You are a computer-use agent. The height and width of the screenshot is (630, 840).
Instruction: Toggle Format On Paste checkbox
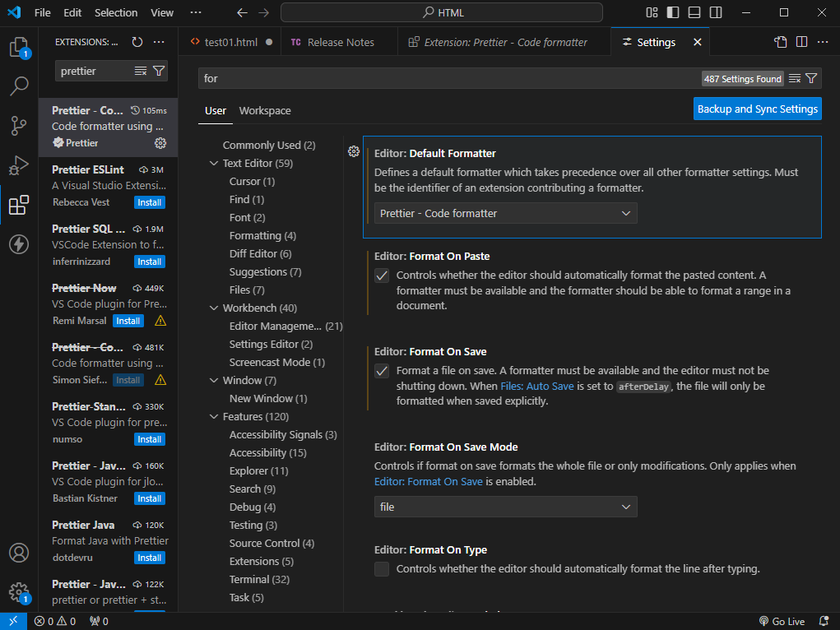coord(382,276)
